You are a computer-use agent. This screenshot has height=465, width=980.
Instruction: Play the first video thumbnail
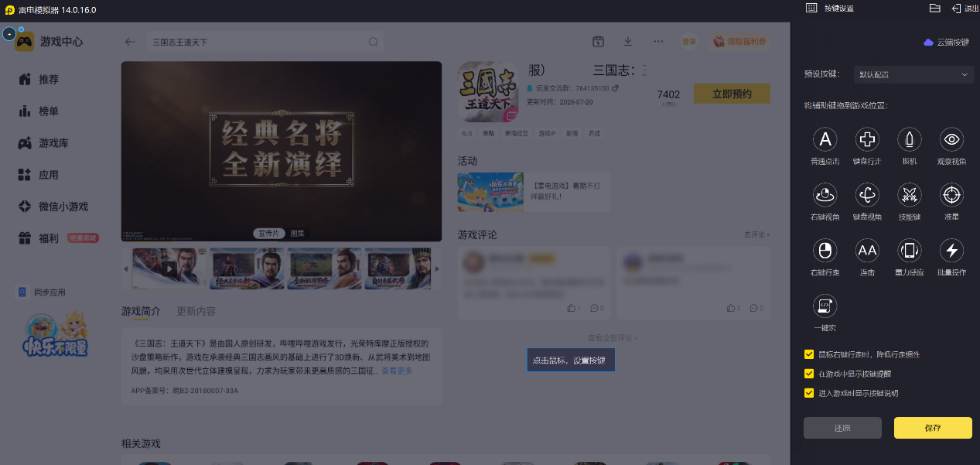coord(169,268)
